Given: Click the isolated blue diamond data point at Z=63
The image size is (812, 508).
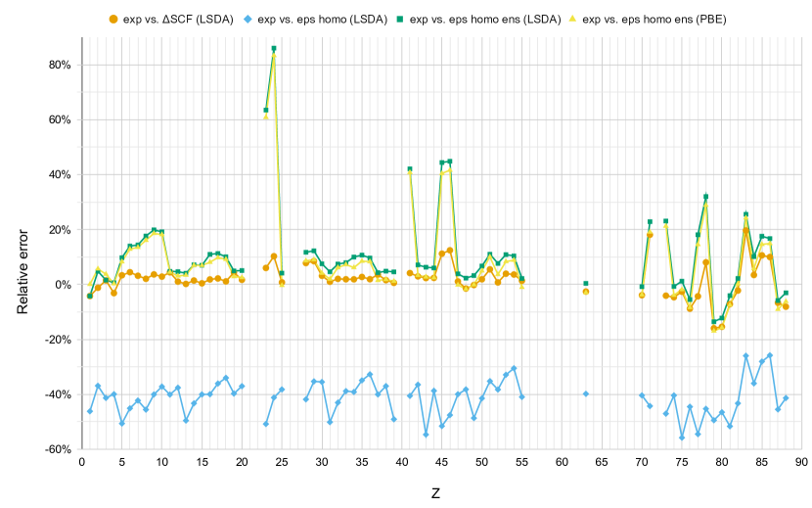Looking at the screenshot, I should [x=586, y=393].
